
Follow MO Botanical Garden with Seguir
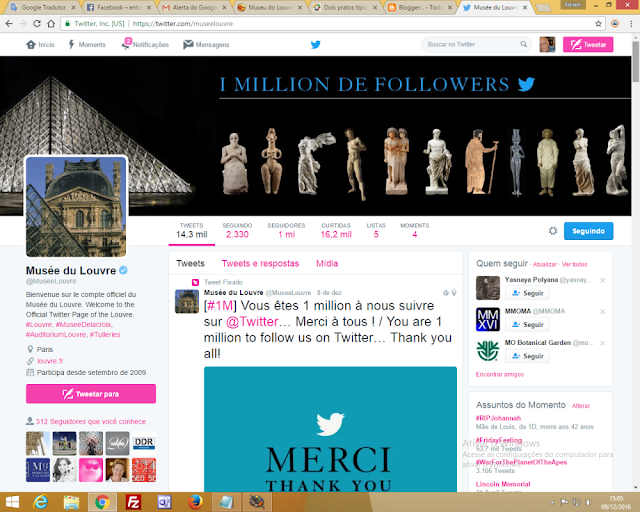pos(527,356)
